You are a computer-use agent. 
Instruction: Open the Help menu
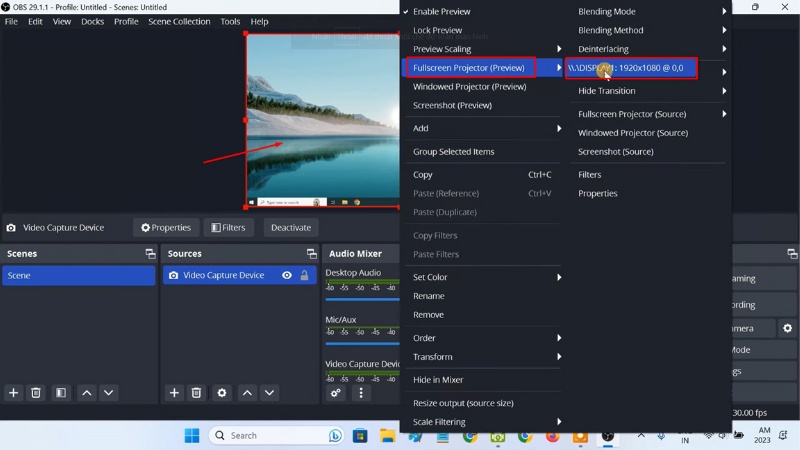(x=259, y=21)
